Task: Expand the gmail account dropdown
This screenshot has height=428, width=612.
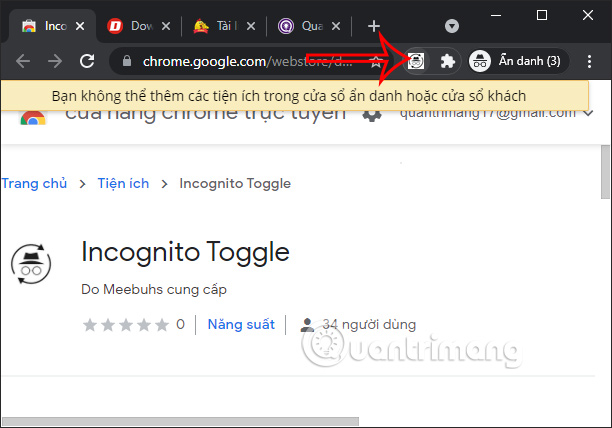Action: click(x=588, y=114)
